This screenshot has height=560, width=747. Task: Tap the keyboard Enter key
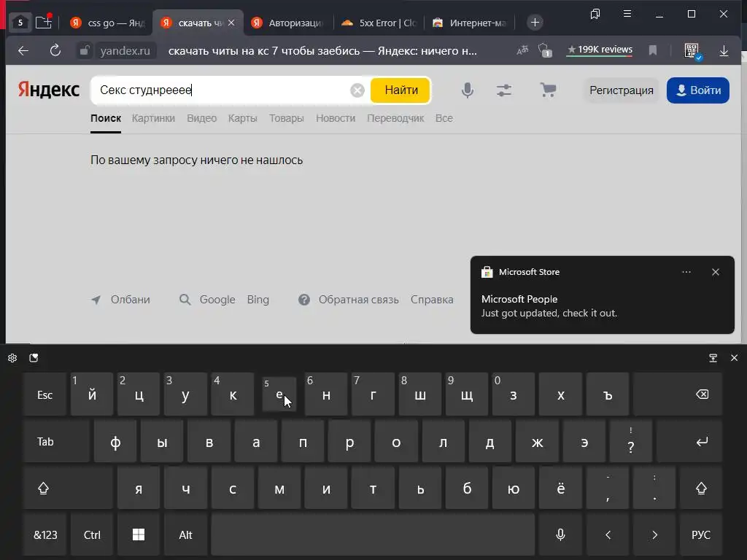tap(689, 441)
